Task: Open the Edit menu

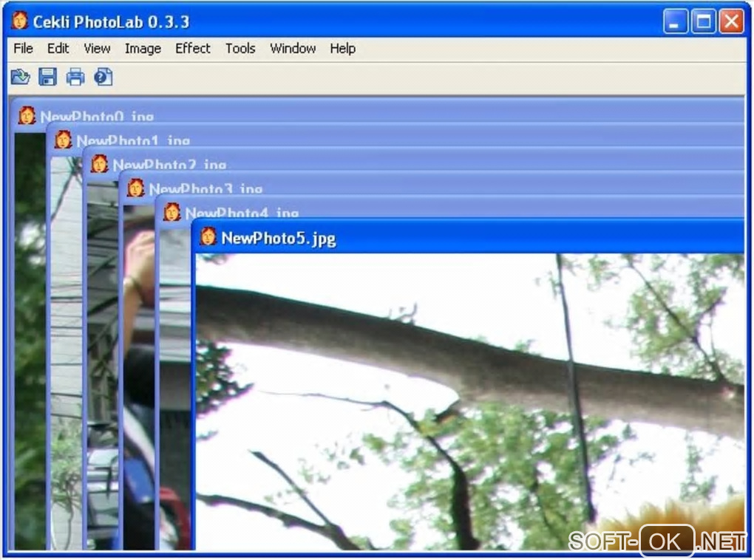Action: point(58,49)
